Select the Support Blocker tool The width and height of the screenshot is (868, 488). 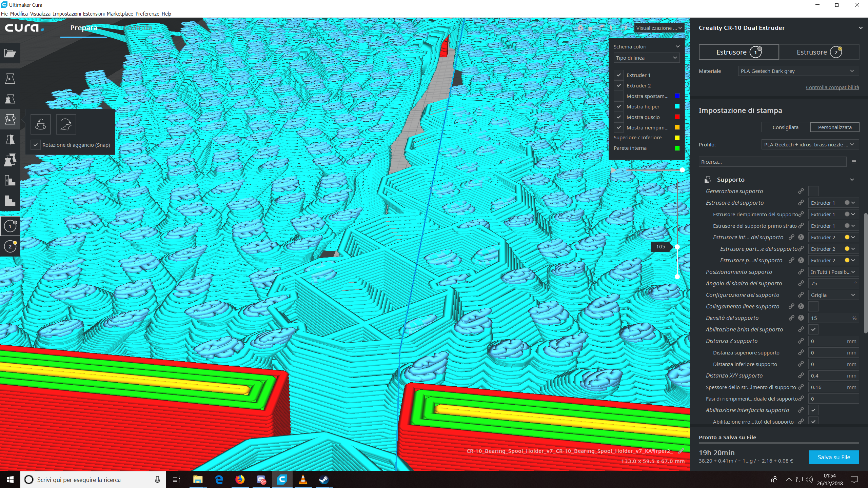coord(10,180)
